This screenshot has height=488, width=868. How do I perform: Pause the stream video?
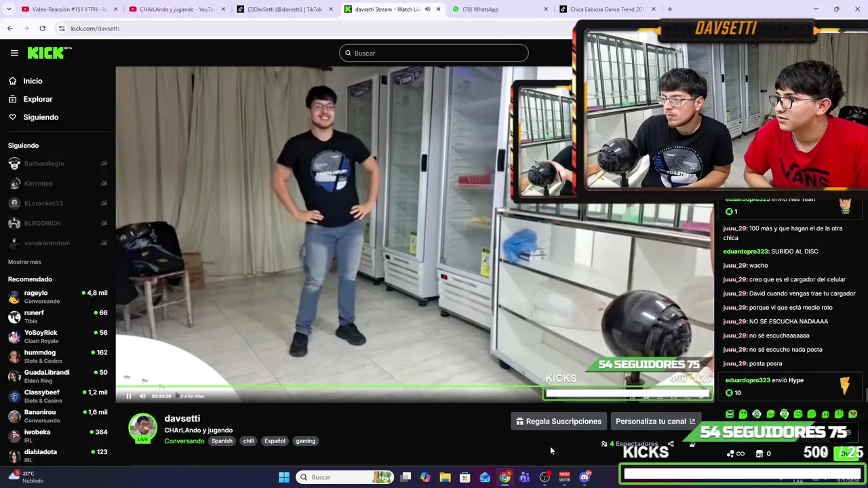128,396
